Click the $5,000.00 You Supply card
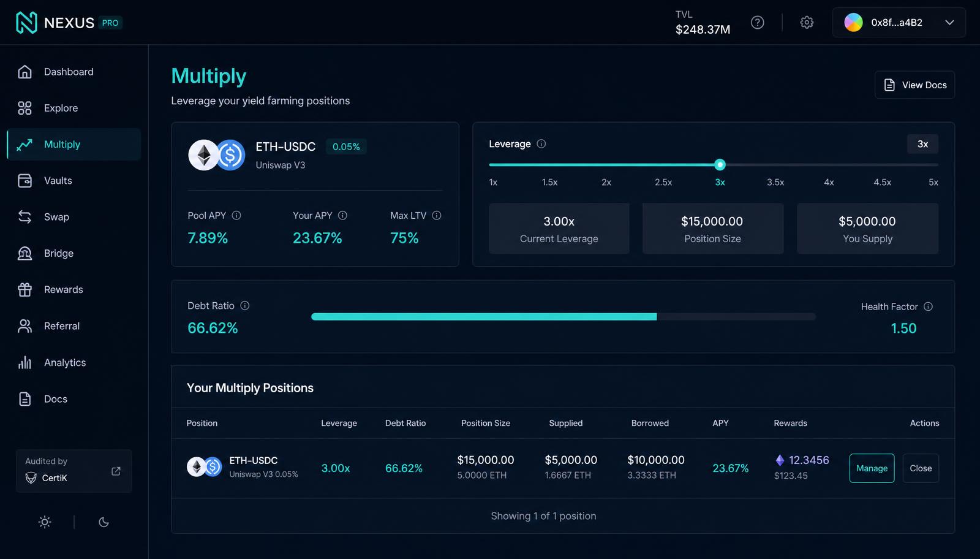 click(867, 229)
